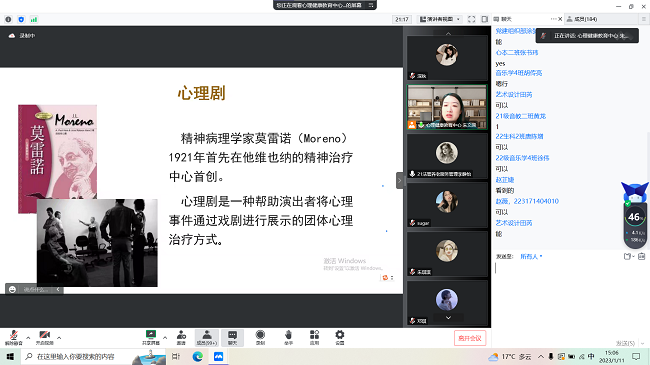Switch to the members tab in side panel
The width and height of the screenshot is (650, 365).
pos(582,19)
